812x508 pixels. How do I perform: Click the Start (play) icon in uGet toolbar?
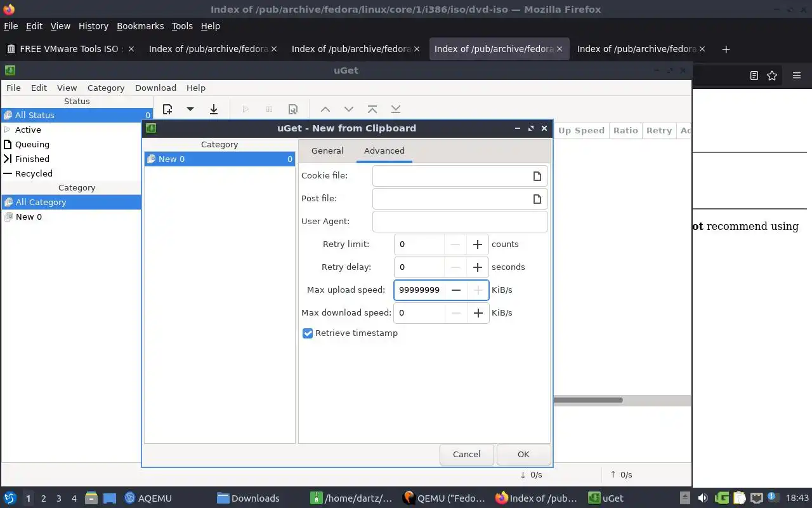tap(246, 109)
